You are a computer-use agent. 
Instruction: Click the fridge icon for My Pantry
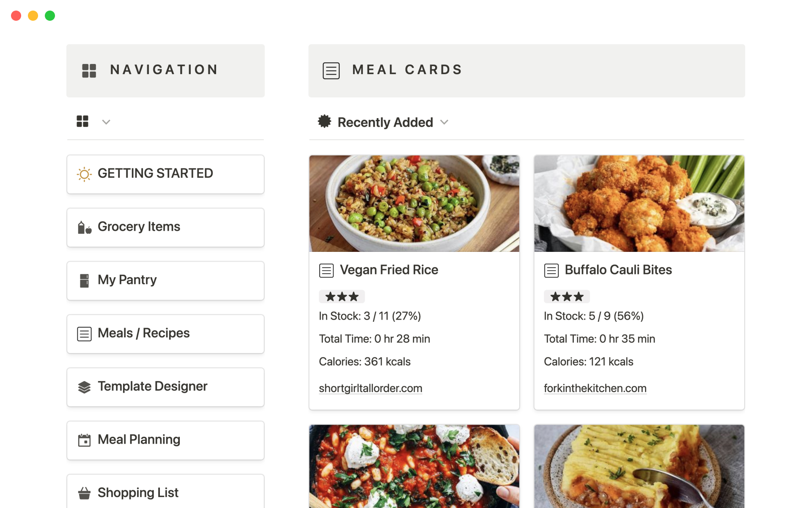pos(84,281)
